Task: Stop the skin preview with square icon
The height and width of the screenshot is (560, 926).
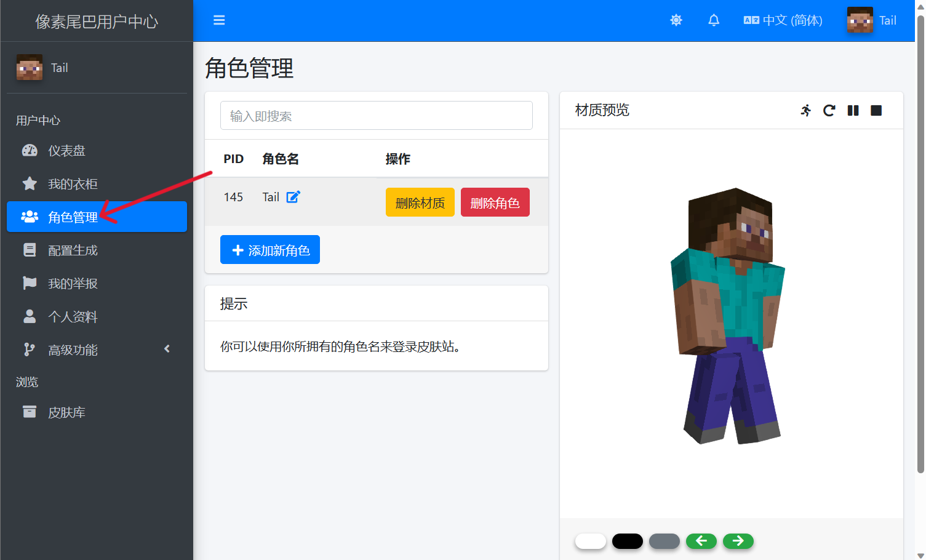Action: click(x=876, y=111)
